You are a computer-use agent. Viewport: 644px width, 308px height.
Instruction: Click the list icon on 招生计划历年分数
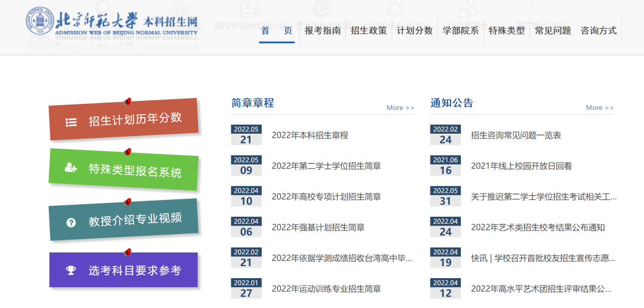pyautogui.click(x=71, y=122)
